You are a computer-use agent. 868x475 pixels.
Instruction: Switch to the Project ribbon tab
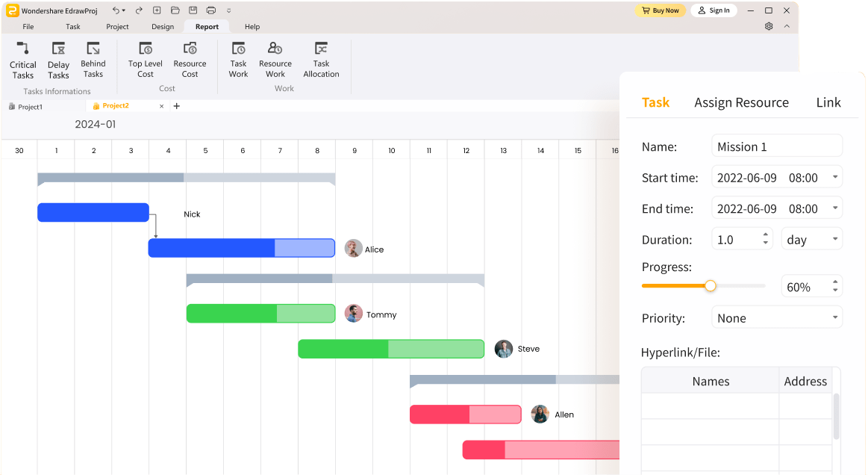click(x=117, y=27)
